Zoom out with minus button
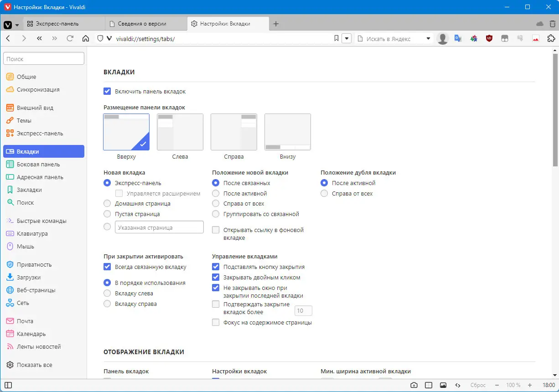This screenshot has width=559, height=392. click(x=497, y=385)
